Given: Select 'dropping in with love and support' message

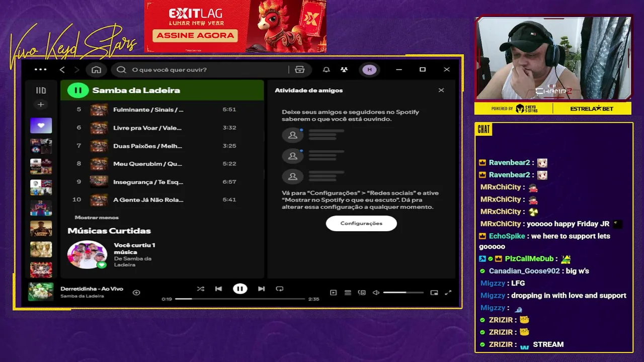Looking at the screenshot, I should [x=569, y=296].
